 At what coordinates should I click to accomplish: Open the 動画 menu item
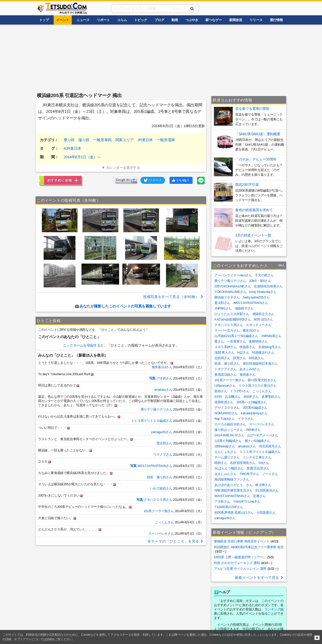click(175, 20)
